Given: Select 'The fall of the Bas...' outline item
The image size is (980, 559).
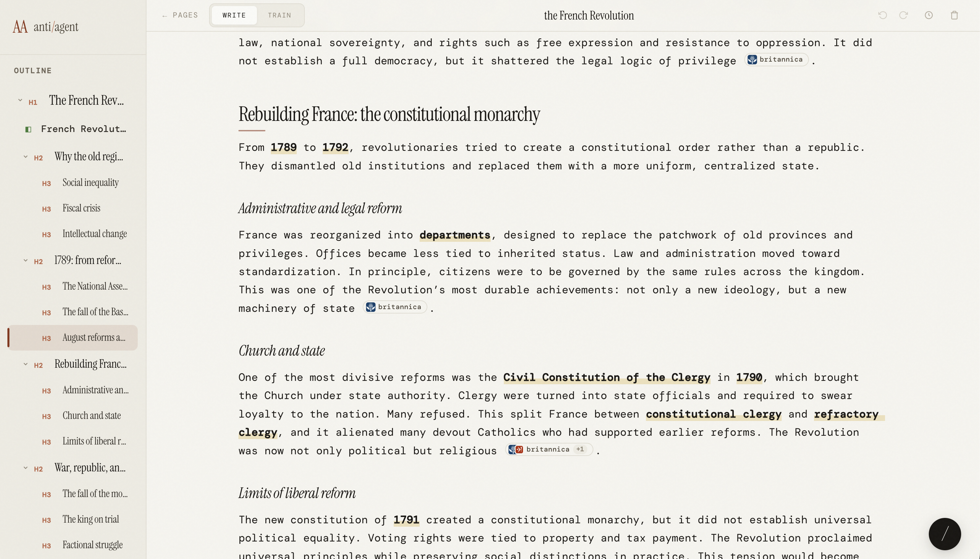Looking at the screenshot, I should (x=95, y=312).
